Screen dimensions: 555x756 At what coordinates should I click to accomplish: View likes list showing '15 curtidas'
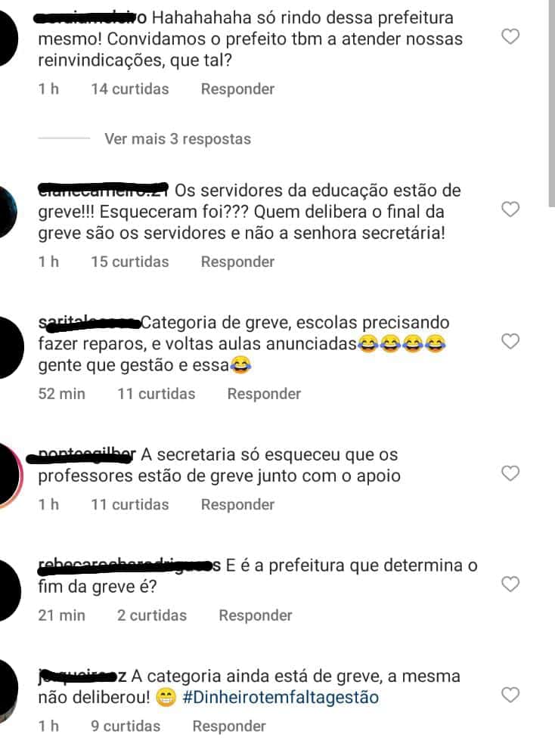click(130, 262)
